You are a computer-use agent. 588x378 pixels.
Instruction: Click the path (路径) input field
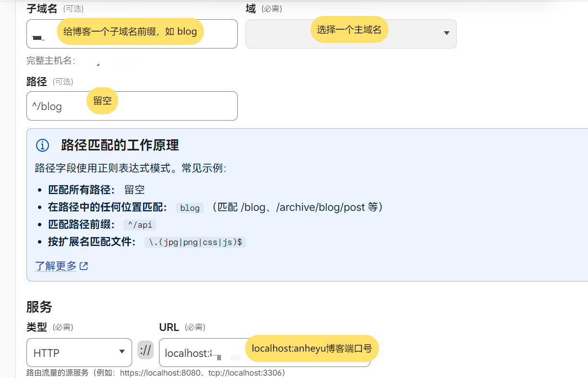click(x=132, y=106)
